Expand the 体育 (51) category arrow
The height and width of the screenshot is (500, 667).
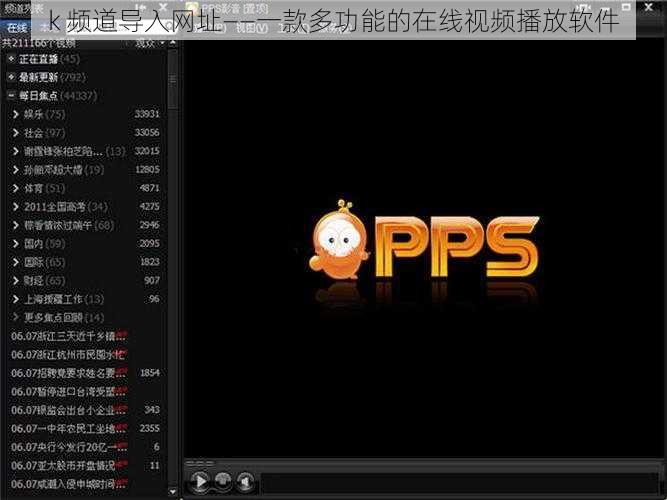point(16,188)
